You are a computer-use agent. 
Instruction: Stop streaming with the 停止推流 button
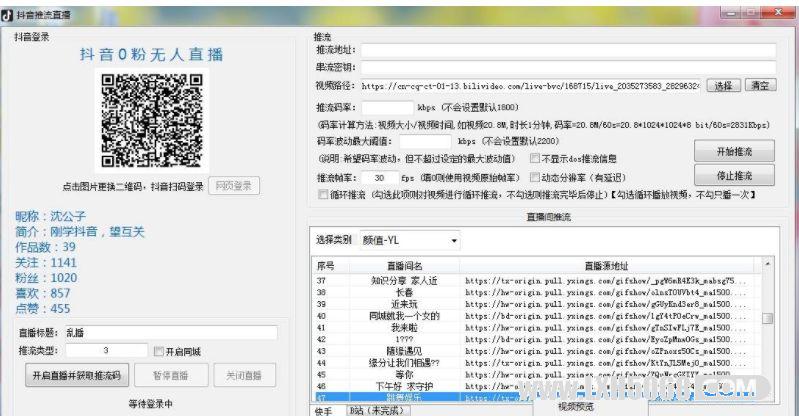tap(734, 175)
